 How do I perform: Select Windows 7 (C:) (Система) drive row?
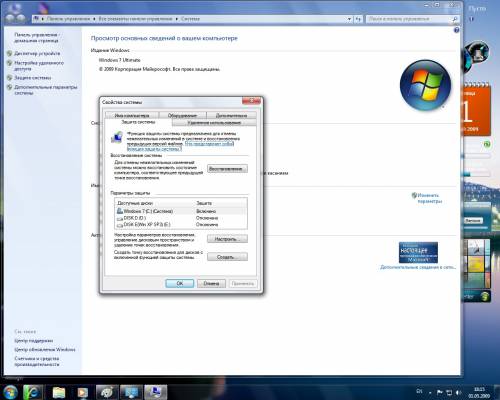[181, 211]
